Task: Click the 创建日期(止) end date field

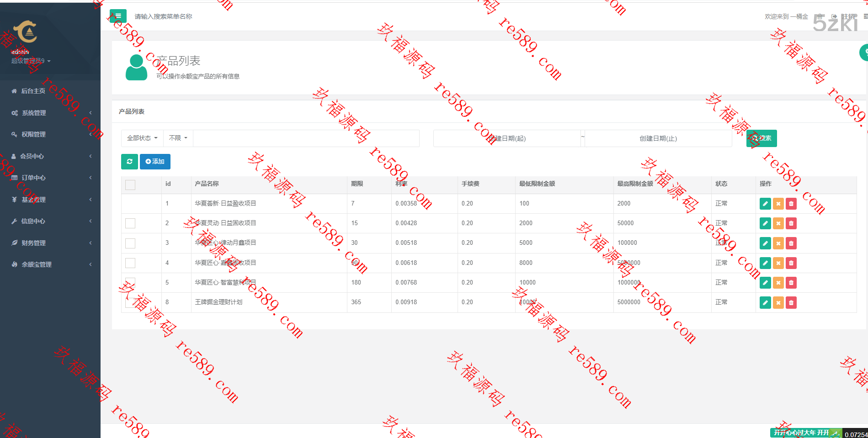Action: 658,138
